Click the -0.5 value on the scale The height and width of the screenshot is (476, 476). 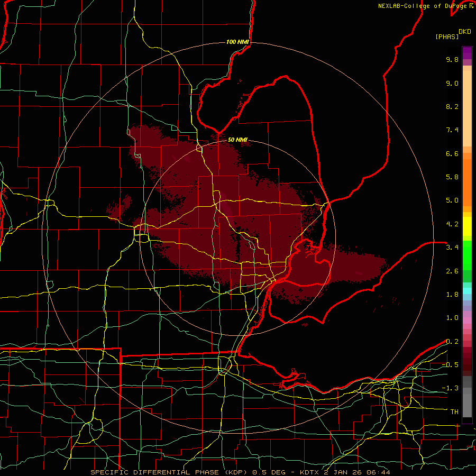tap(450, 364)
